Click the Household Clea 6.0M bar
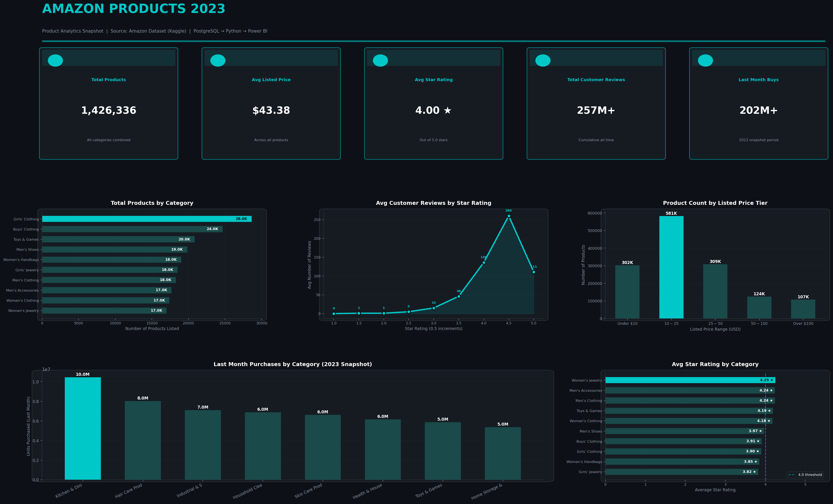The width and height of the screenshot is (833, 504). coord(263,446)
